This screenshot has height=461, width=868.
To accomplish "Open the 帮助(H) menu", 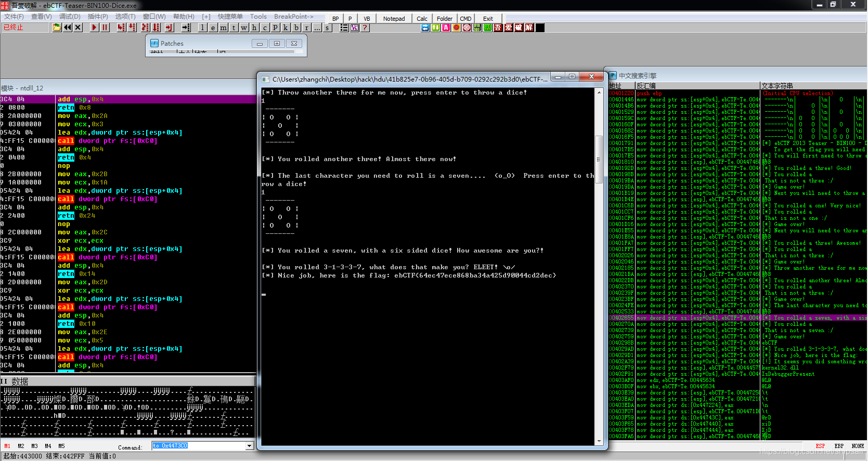I will point(184,17).
